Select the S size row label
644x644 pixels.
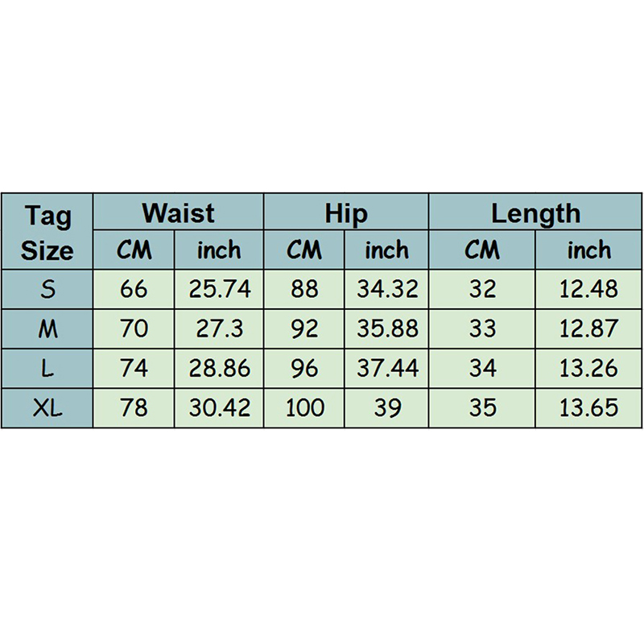pyautogui.click(x=47, y=290)
